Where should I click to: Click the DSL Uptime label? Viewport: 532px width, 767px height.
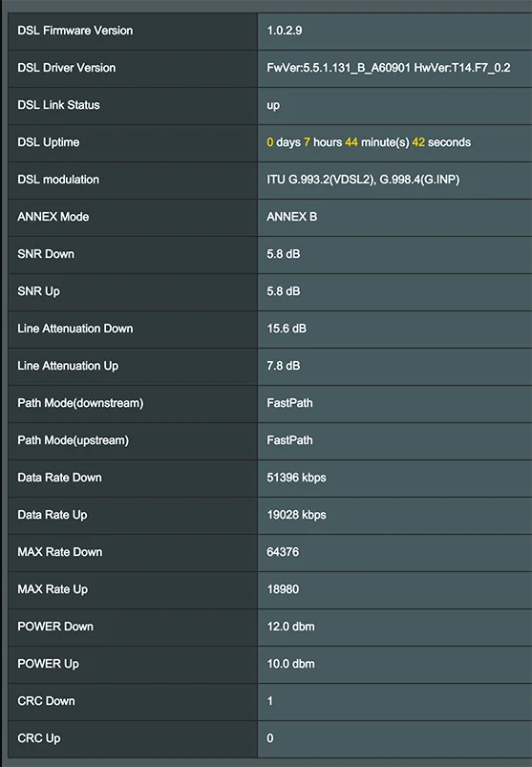49,143
